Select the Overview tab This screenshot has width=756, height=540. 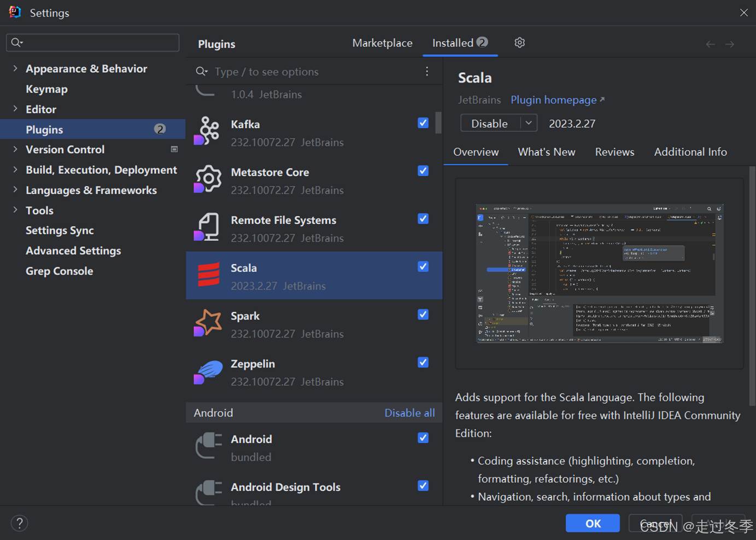(x=476, y=152)
